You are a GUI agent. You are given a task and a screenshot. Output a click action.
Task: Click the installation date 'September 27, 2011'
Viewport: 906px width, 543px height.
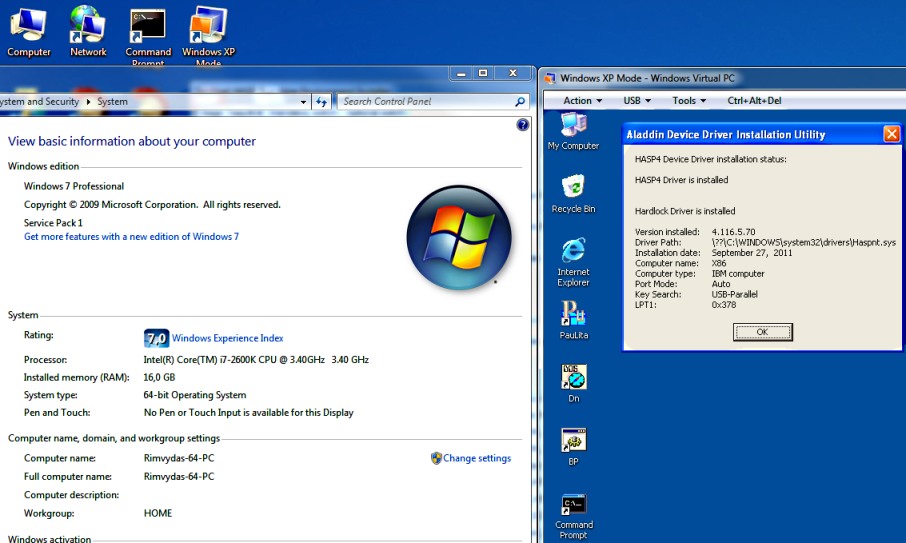[x=752, y=252]
